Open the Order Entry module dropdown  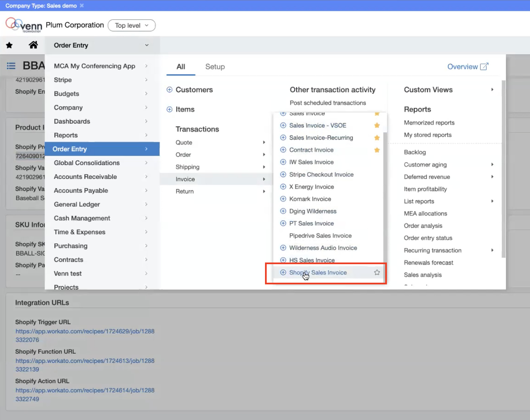coord(102,45)
